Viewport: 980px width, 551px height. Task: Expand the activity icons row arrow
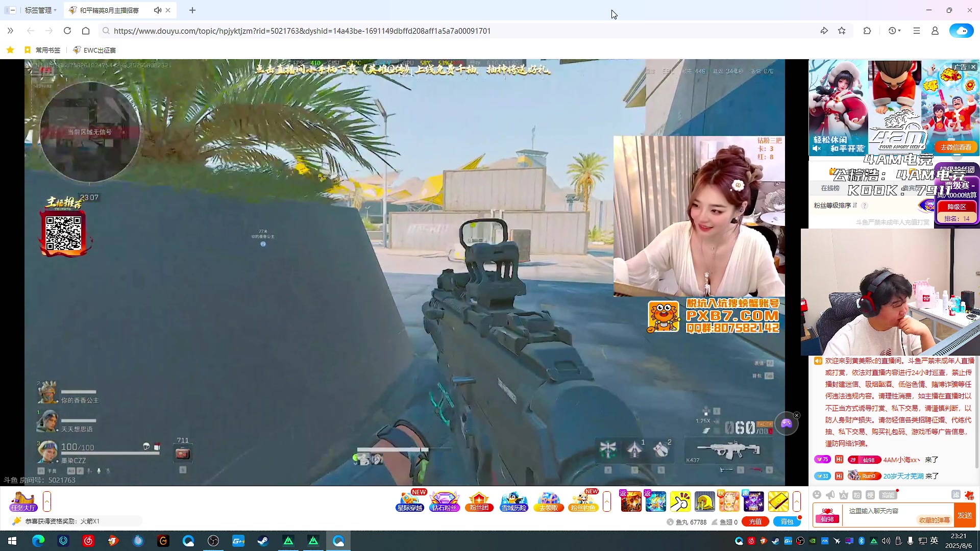tap(607, 501)
